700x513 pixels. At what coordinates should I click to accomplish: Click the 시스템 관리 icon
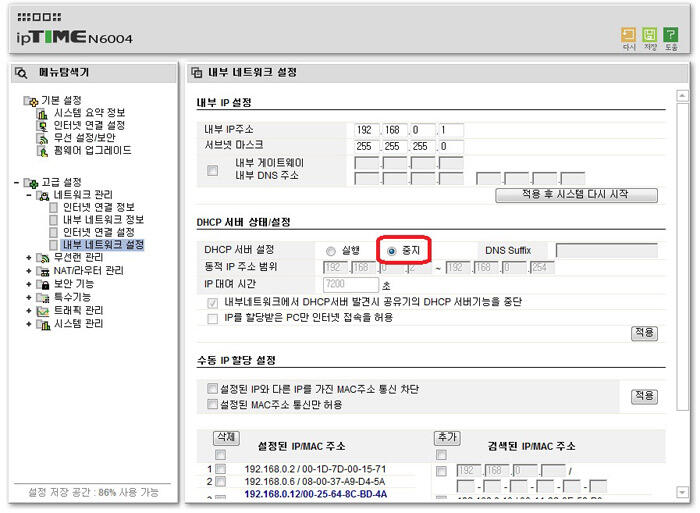coord(43,324)
